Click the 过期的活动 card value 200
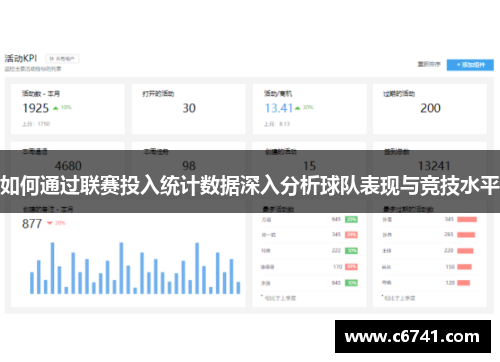 coord(430,108)
